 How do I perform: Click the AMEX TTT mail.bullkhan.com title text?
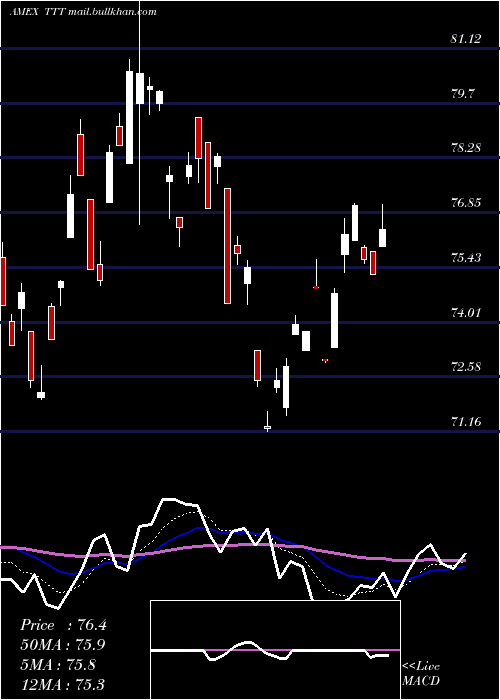[x=83, y=12]
